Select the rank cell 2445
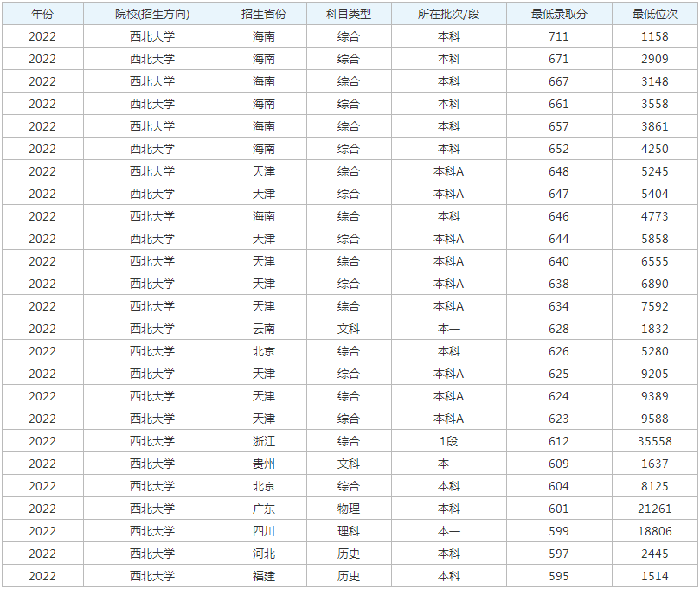Screen dimensions: 700x589 click(655, 554)
